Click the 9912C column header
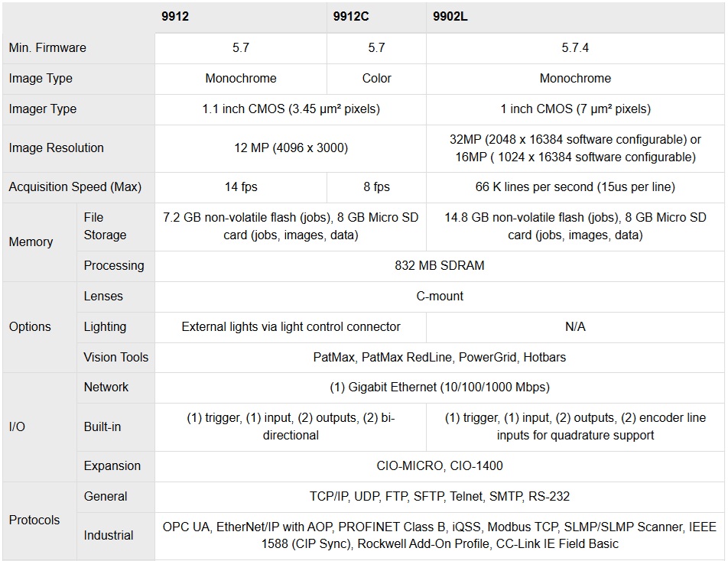 click(x=351, y=16)
